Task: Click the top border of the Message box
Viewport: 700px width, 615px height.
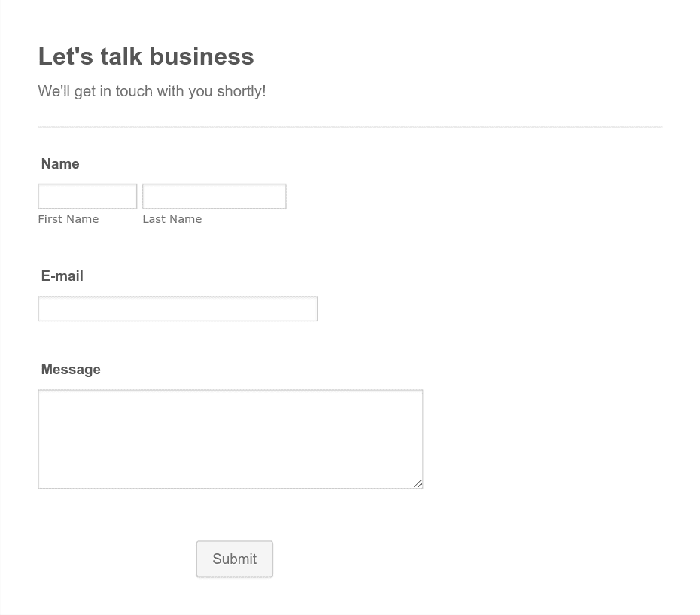Action: pos(230,391)
